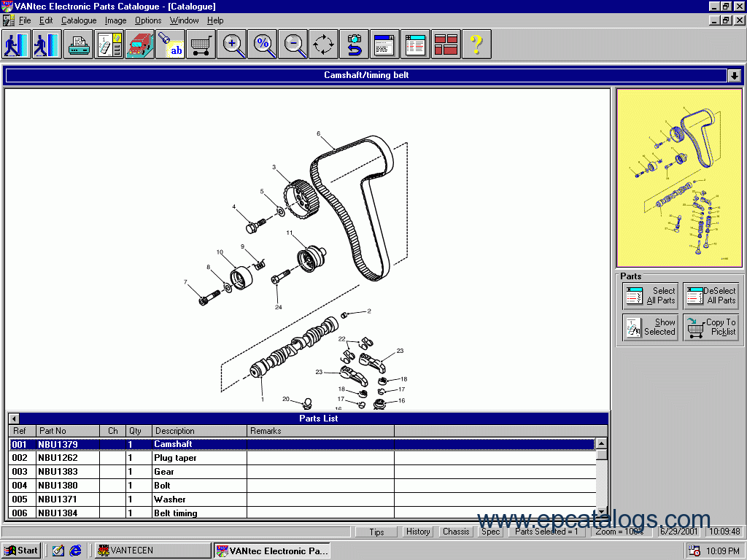Click the rotate image arrows icon
This screenshot has height=560, width=747.
pos(323,44)
